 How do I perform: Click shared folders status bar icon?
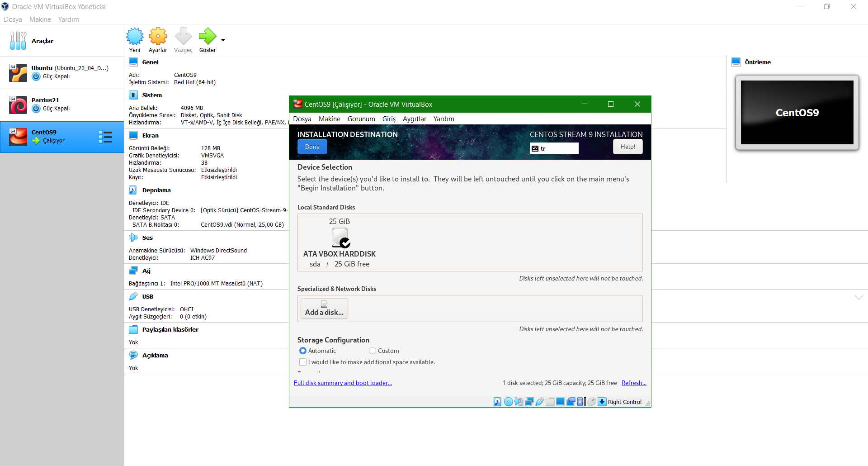click(550, 402)
